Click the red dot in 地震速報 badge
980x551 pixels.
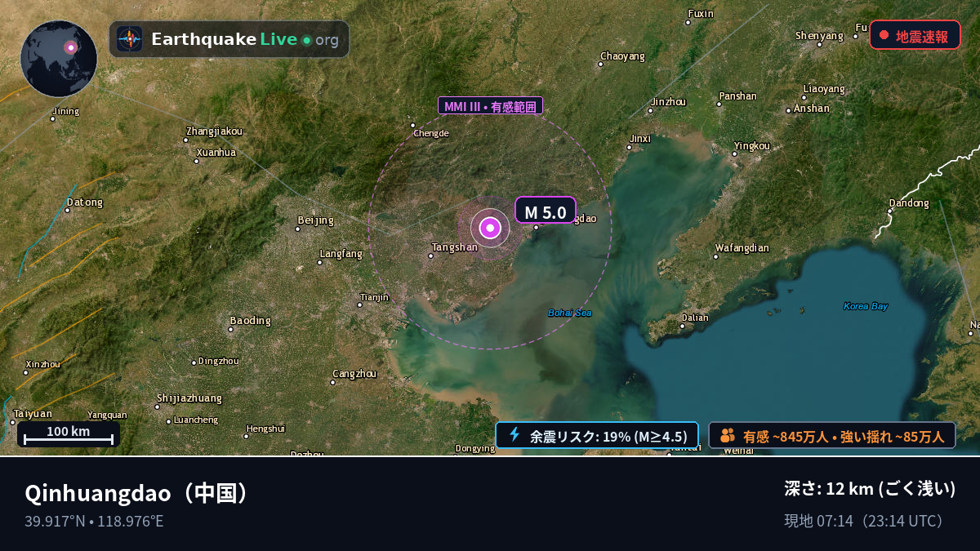pos(884,35)
